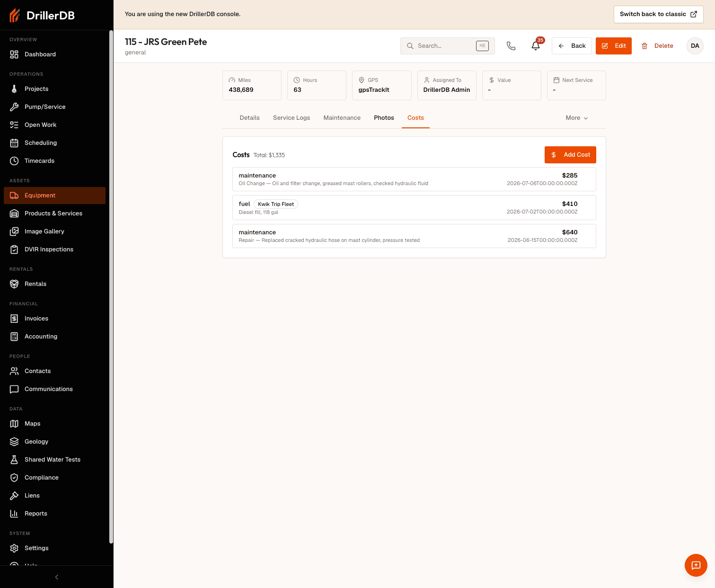Collapse the sidebar with bottom chevron

point(57,577)
